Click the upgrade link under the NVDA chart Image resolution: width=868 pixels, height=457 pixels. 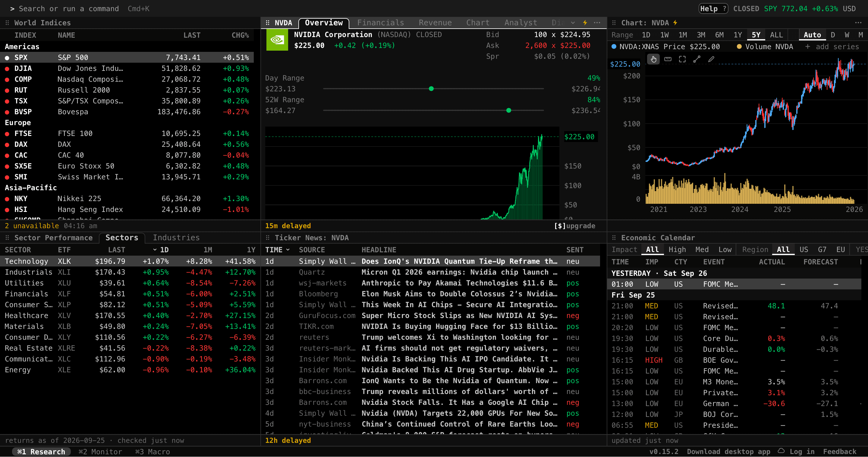pyautogui.click(x=574, y=226)
